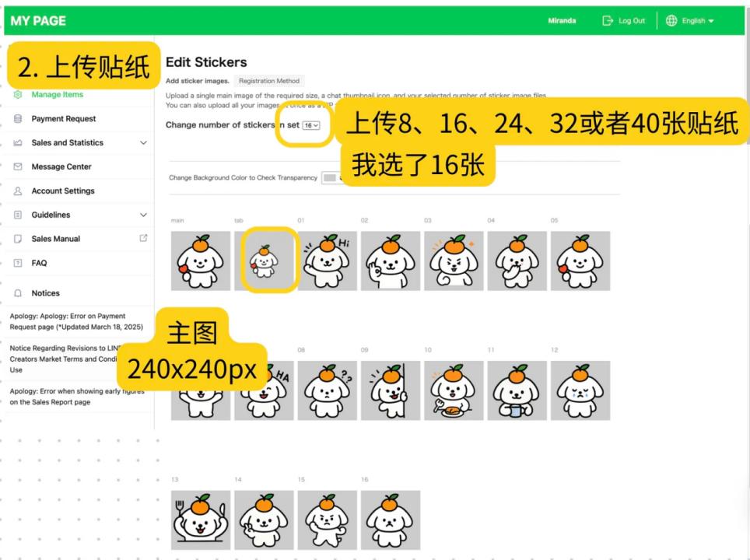This screenshot has width=750, height=560.
Task: Click the globe icon next to English
Action: tap(671, 20)
